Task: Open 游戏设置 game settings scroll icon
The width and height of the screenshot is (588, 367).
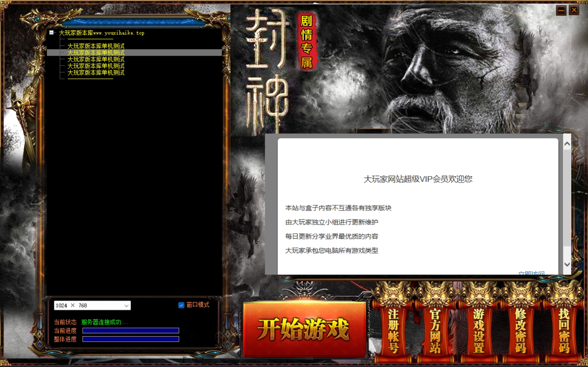Action: (x=479, y=330)
